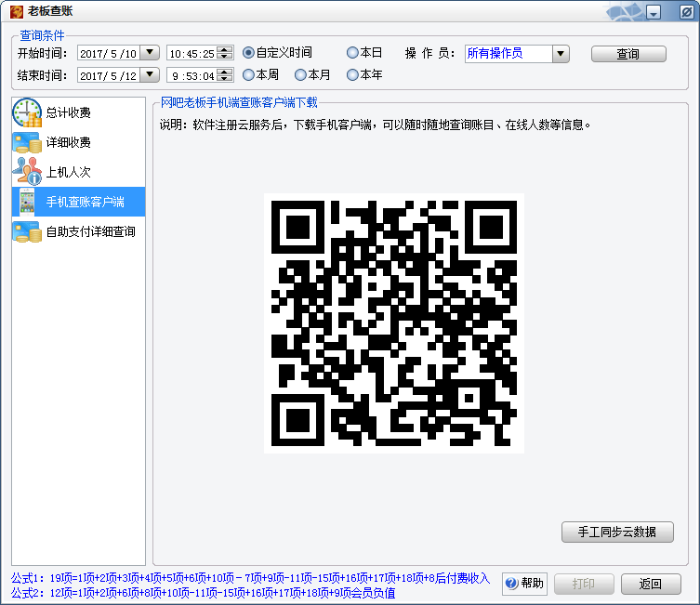The height and width of the screenshot is (605, 700).
Task: Click the 公式1 formula text line
Action: click(x=250, y=579)
